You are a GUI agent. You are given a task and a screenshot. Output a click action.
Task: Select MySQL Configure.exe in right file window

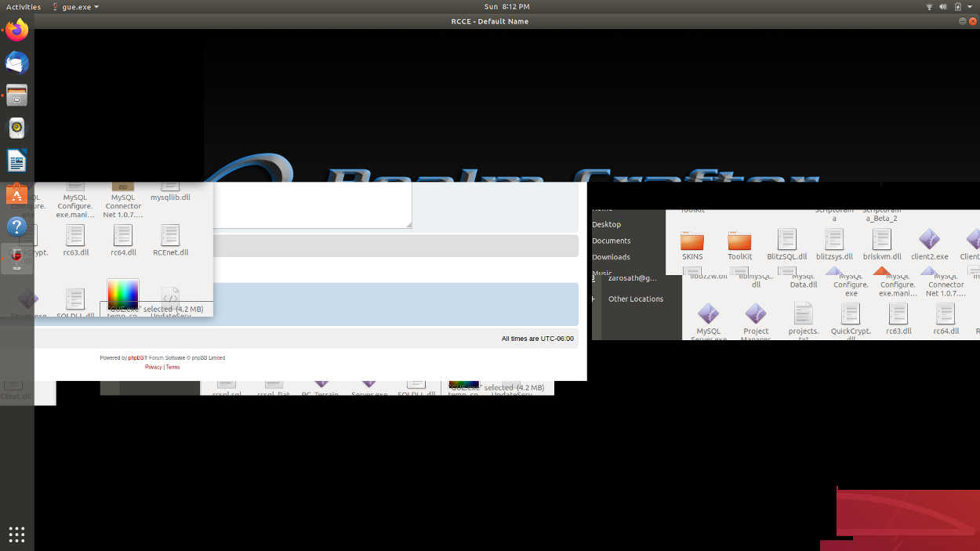(x=851, y=284)
